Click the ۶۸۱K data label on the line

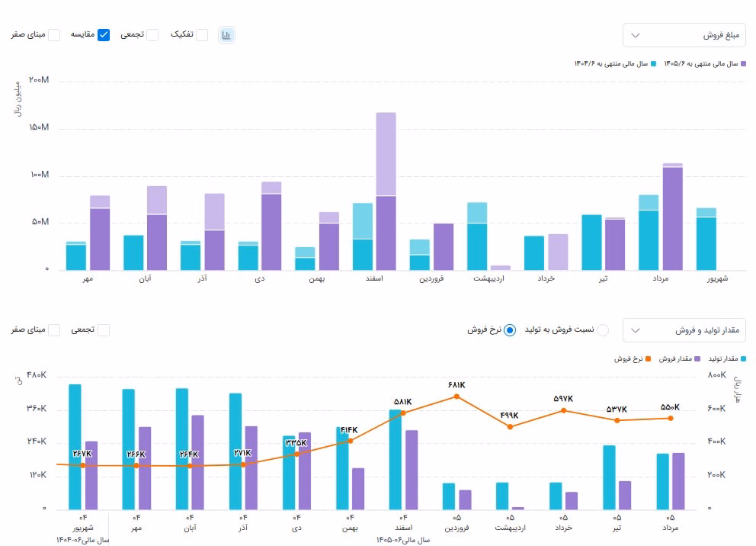pyautogui.click(x=456, y=385)
